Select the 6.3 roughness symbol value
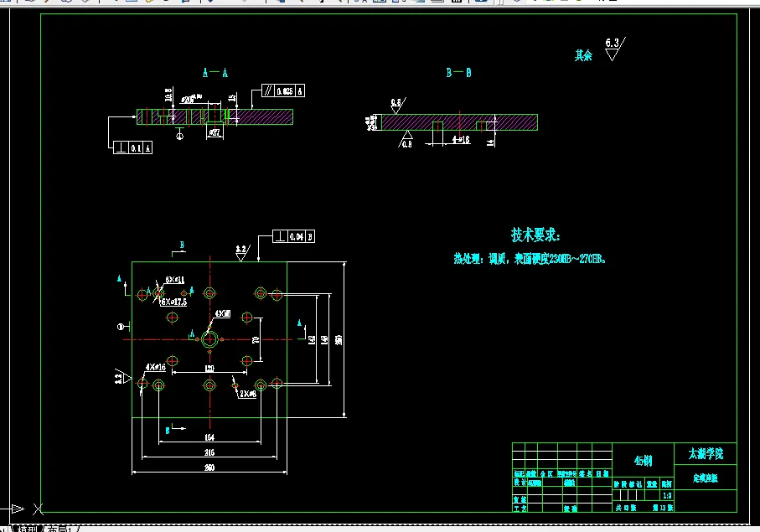 click(x=613, y=43)
